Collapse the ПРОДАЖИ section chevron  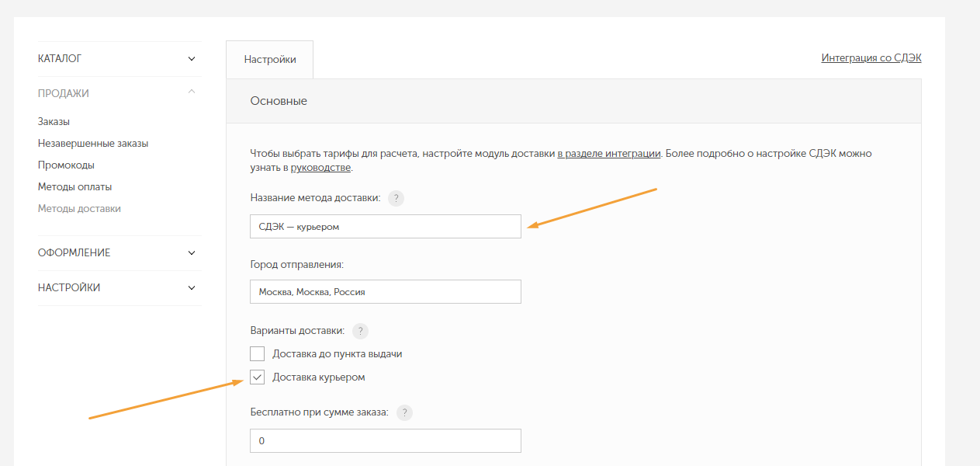192,92
